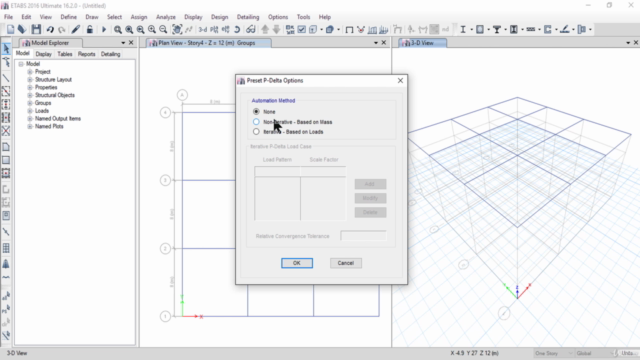Viewport: 640px width, 360px height.
Task: Select the Draw Rectangular Floor tool in sidebar
Action: (x=6, y=160)
